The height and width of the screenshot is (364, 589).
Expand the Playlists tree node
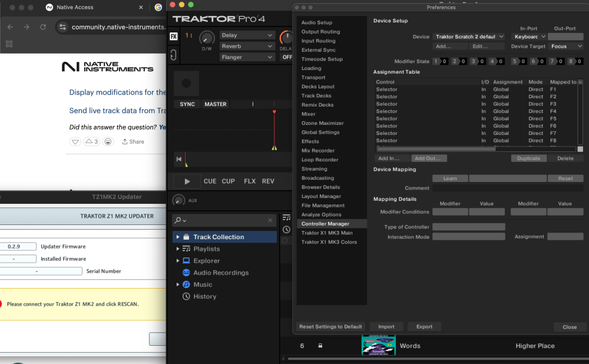(178, 249)
